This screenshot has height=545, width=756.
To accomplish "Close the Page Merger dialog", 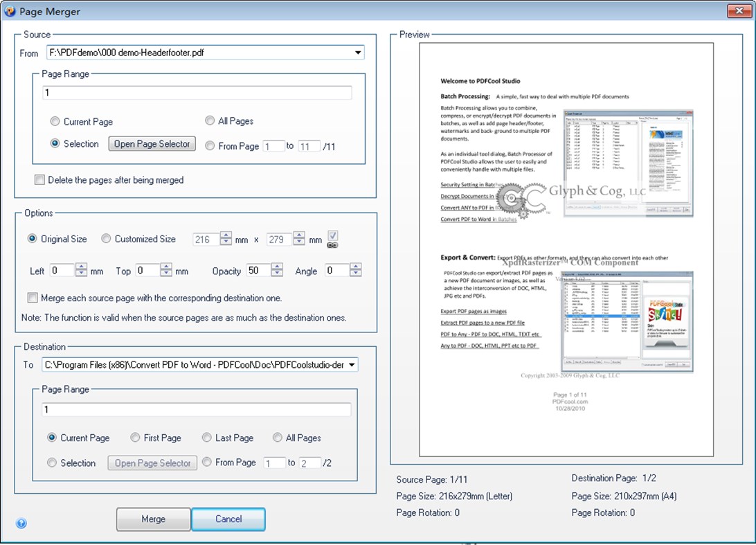I will [739, 10].
